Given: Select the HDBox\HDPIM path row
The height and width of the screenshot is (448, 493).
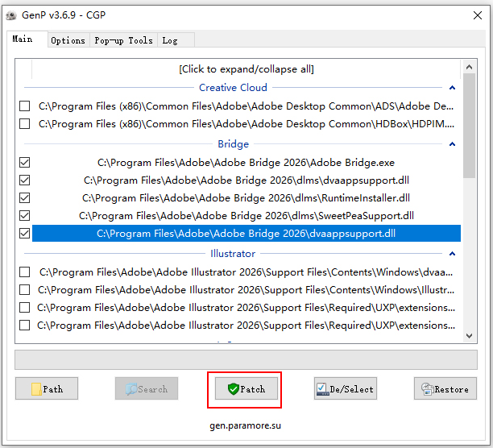Looking at the screenshot, I should tap(246, 124).
